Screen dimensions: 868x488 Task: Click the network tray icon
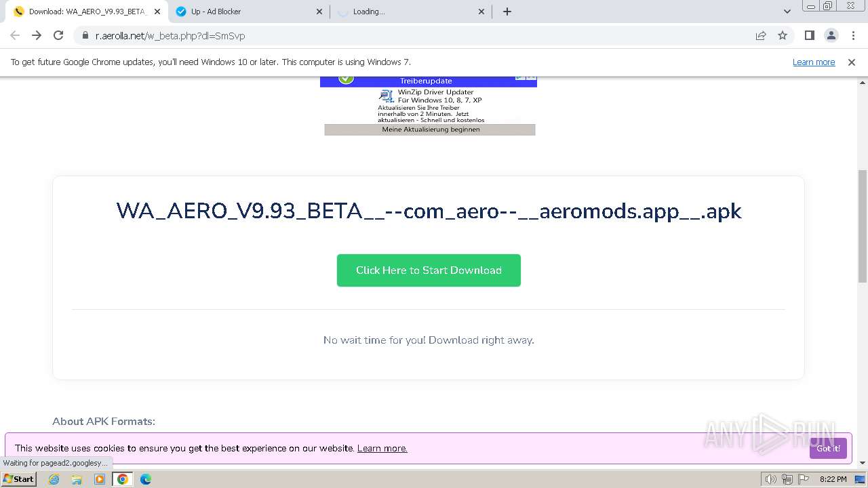coord(787,479)
